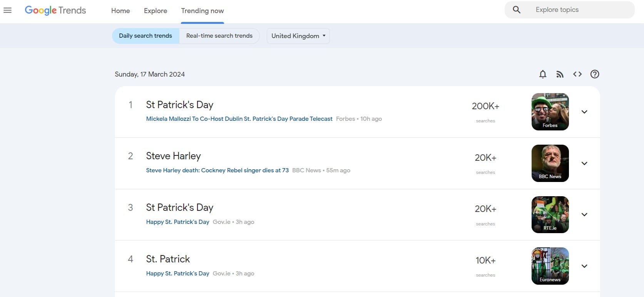Screen dimensions: 644x297
Task: Subscribe via the bell notification icon
Action: [x=543, y=74]
